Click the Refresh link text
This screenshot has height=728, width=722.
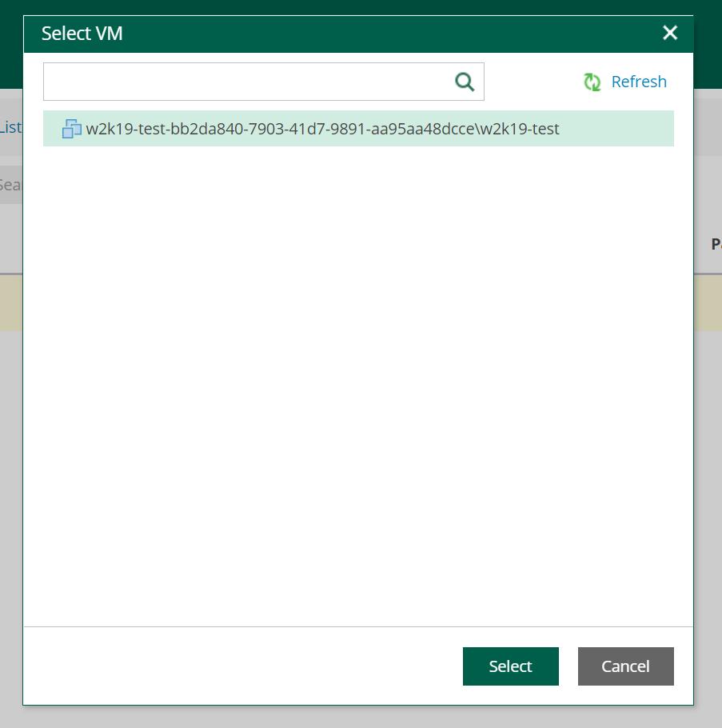[x=639, y=82]
